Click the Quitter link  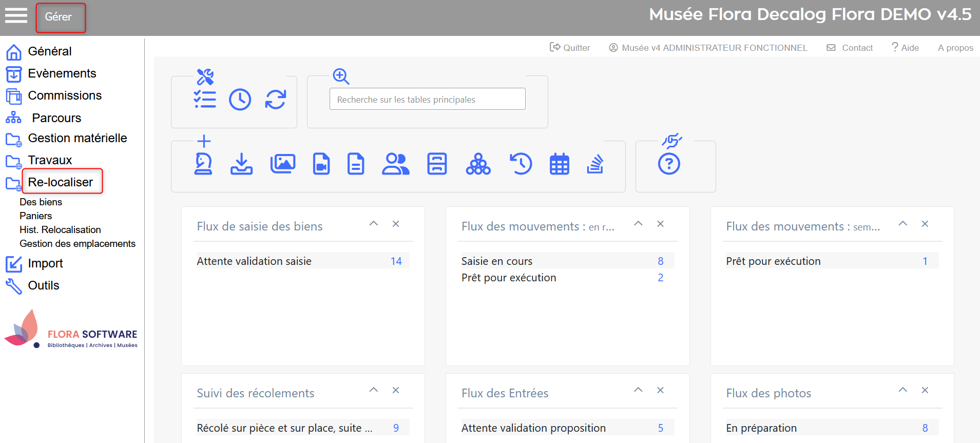click(x=570, y=48)
